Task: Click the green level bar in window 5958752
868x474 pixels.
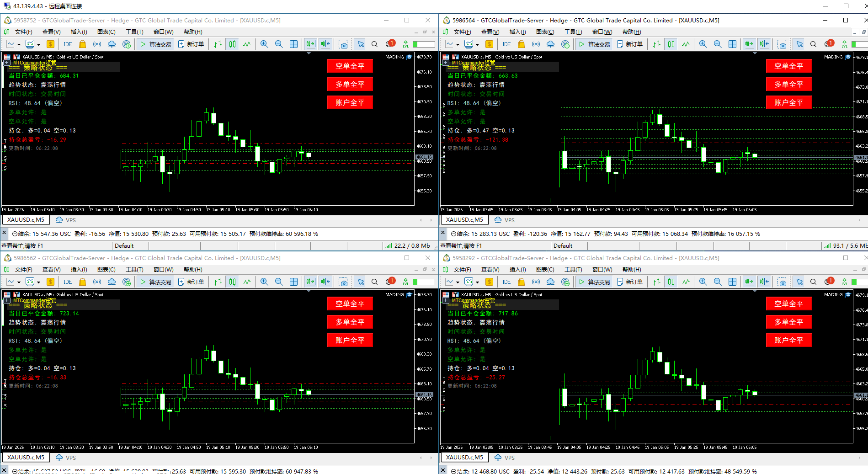Action: [424, 44]
